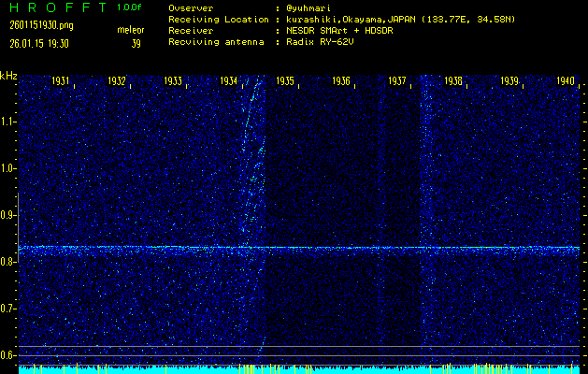Click the HROFFT title text

coord(55,7)
